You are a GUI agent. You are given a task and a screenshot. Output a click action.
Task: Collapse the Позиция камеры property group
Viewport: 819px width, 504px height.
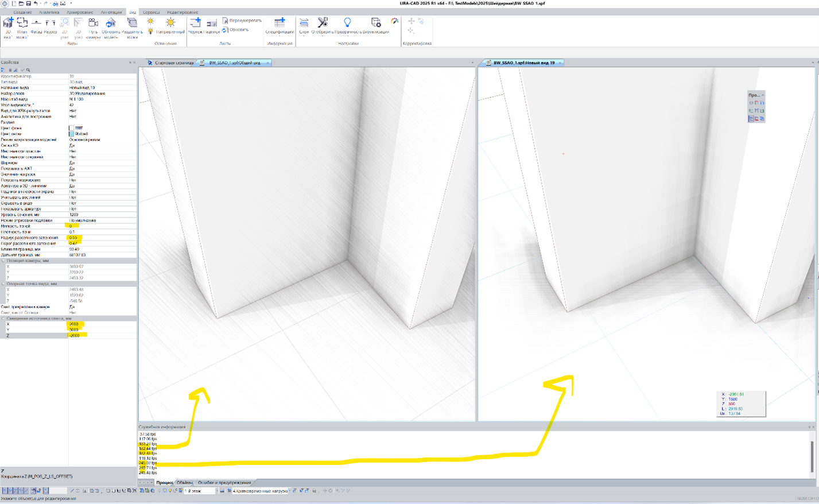3,261
